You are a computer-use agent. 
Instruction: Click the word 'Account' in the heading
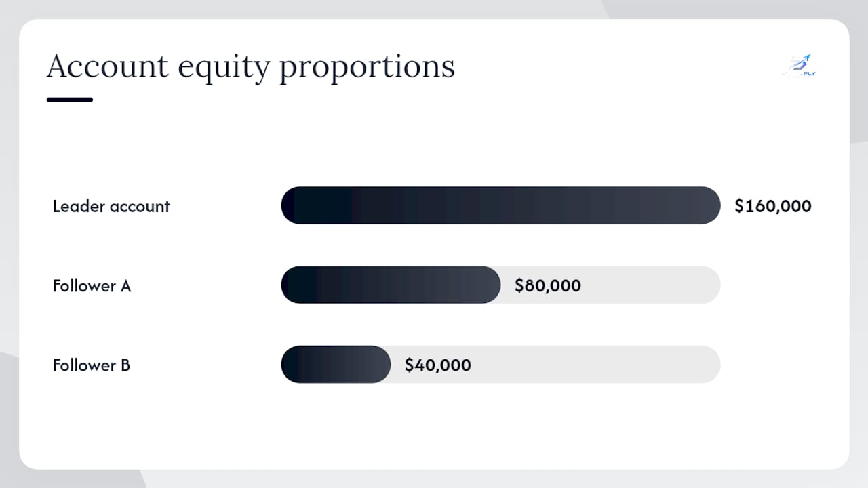coord(108,66)
